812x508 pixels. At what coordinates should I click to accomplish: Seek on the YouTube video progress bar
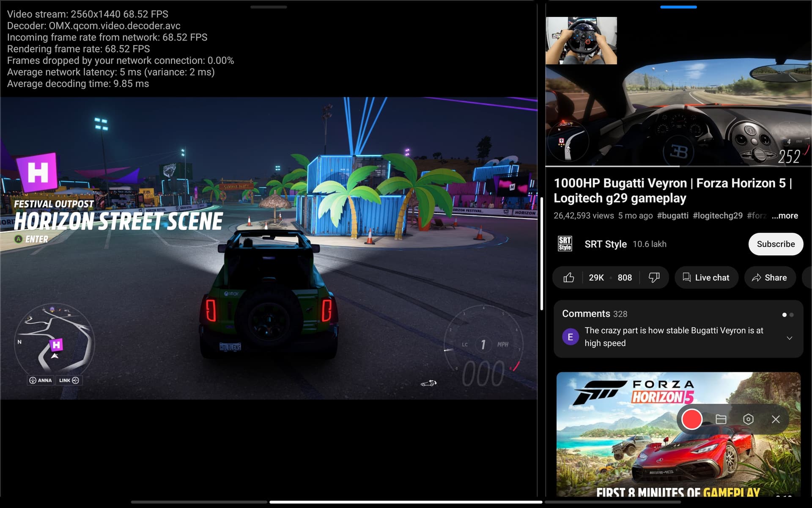click(x=678, y=166)
